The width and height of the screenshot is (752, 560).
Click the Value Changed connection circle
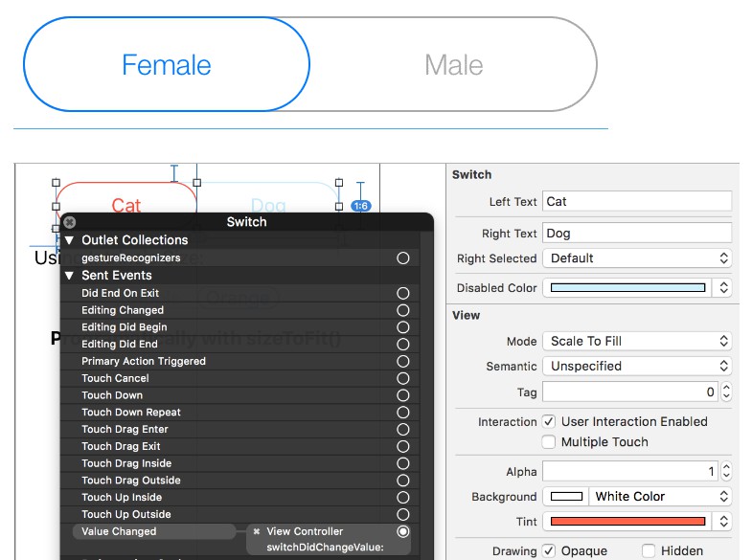pyautogui.click(x=403, y=531)
